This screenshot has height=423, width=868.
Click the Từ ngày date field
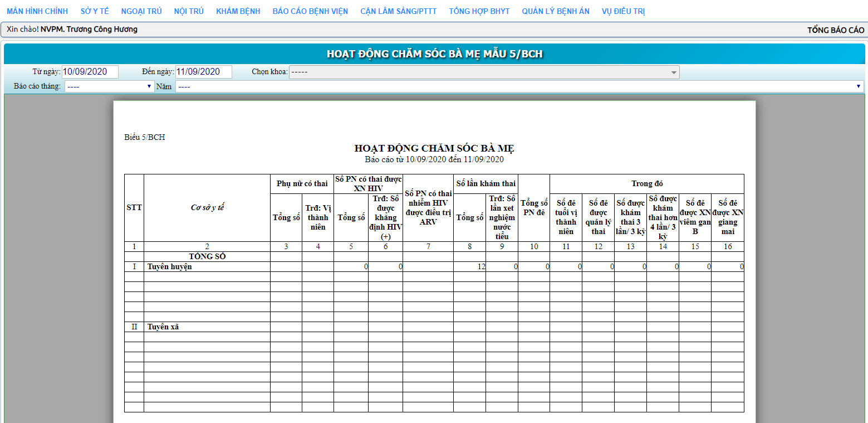[90, 72]
